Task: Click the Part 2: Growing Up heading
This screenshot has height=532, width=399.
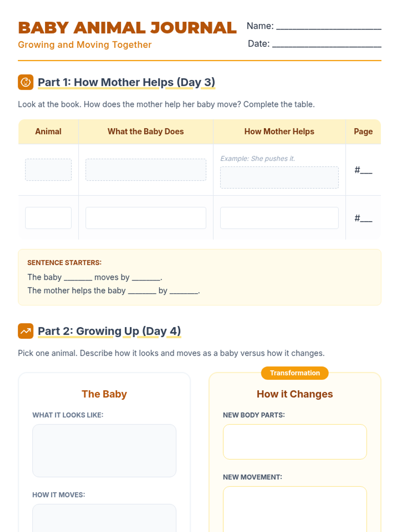Action: [x=109, y=331]
